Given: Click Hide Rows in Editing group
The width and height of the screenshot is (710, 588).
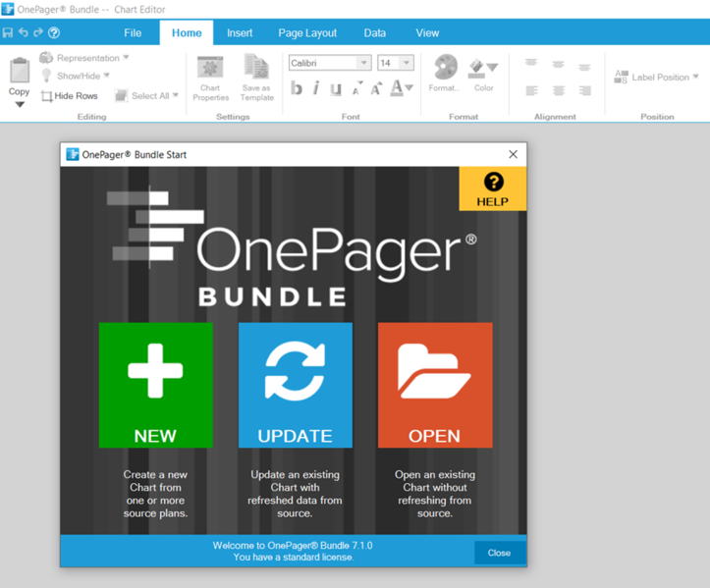Looking at the screenshot, I should [70, 96].
